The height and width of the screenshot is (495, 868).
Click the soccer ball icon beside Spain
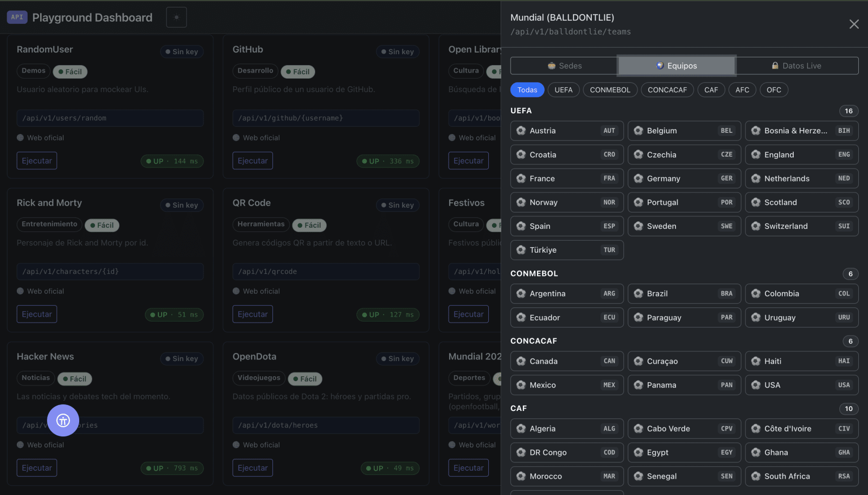(x=521, y=226)
